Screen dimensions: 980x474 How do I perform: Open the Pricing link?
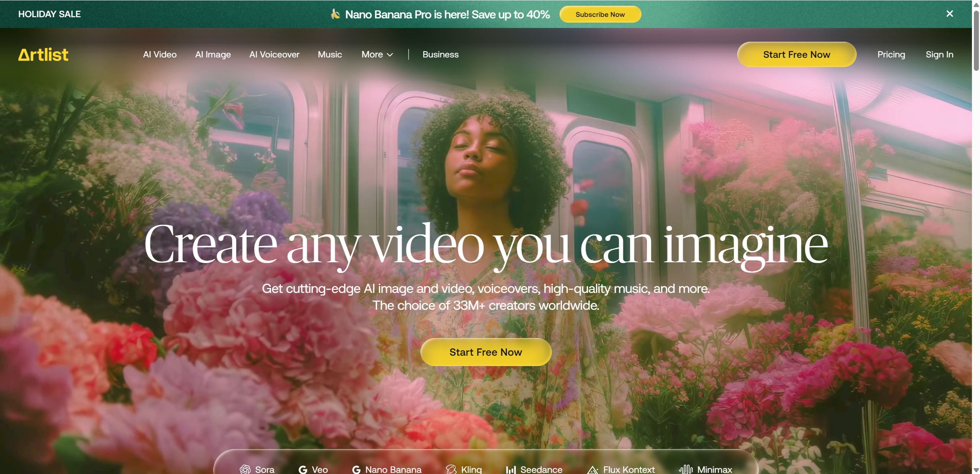(891, 54)
